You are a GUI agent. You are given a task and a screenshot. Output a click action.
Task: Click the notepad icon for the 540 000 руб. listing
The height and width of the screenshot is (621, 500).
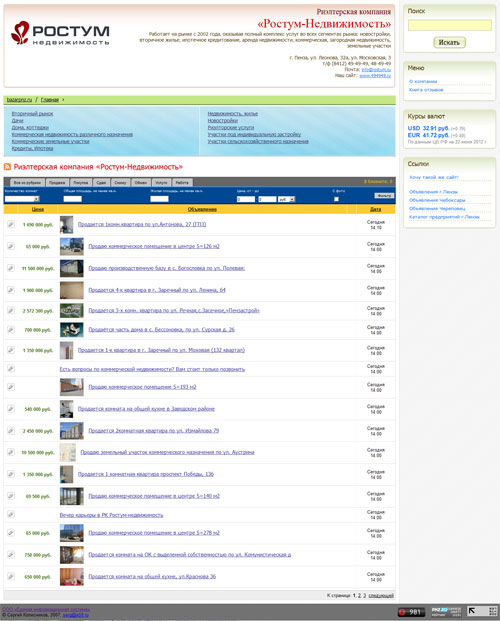pos(11,409)
